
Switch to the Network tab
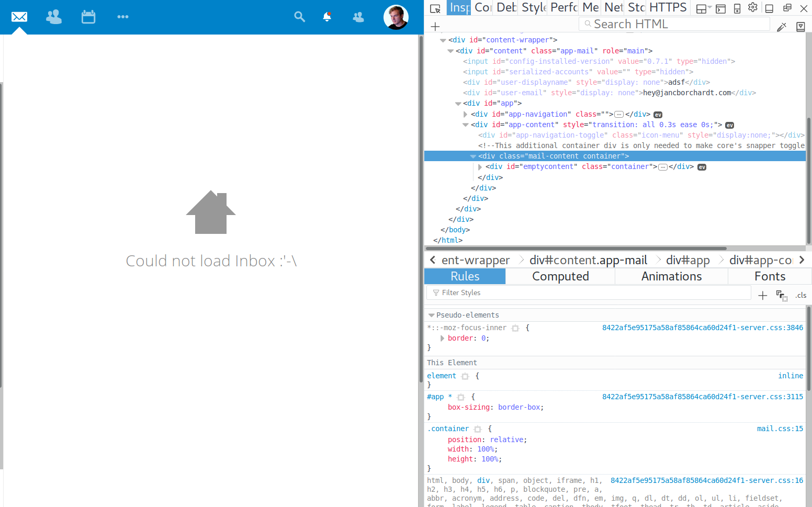click(x=613, y=8)
